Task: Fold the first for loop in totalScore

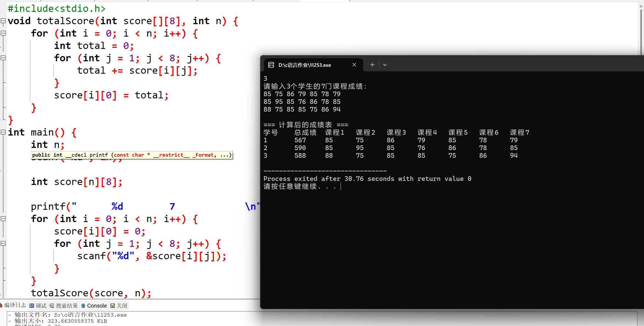Action: pyautogui.click(x=3, y=33)
